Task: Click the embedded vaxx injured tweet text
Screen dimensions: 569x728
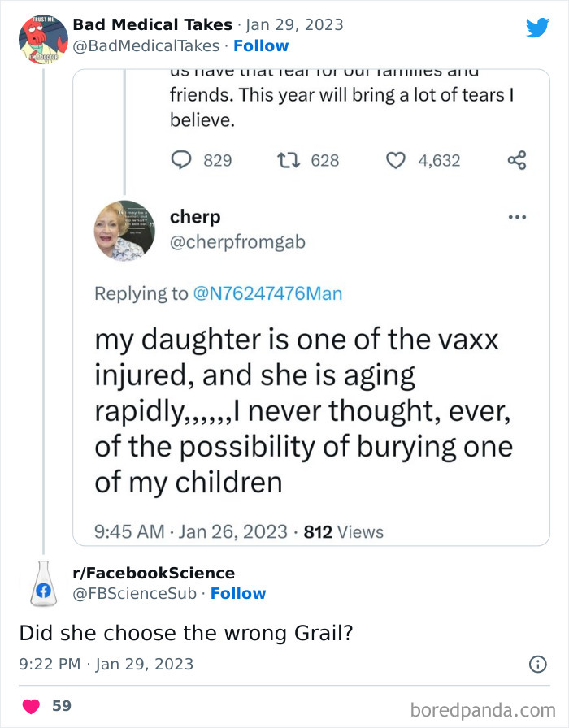Action: coord(302,411)
